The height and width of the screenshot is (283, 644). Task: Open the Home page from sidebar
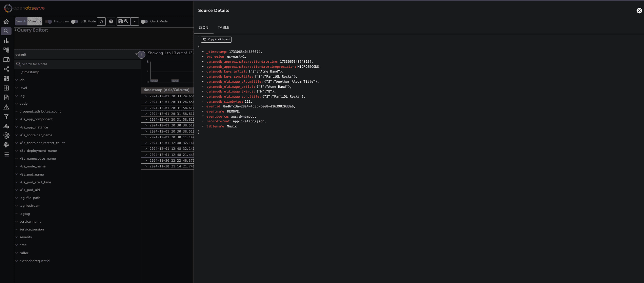coord(6,21)
